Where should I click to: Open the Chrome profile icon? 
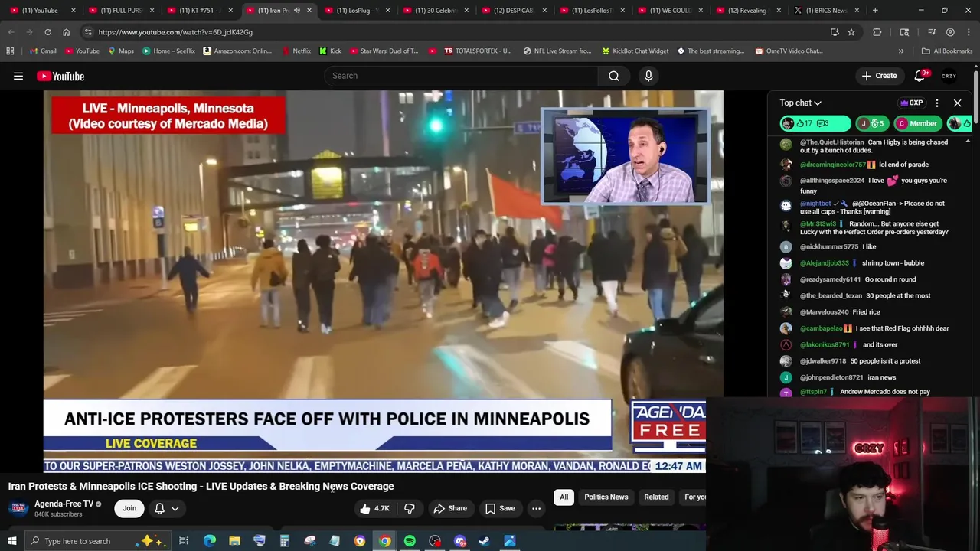(950, 32)
